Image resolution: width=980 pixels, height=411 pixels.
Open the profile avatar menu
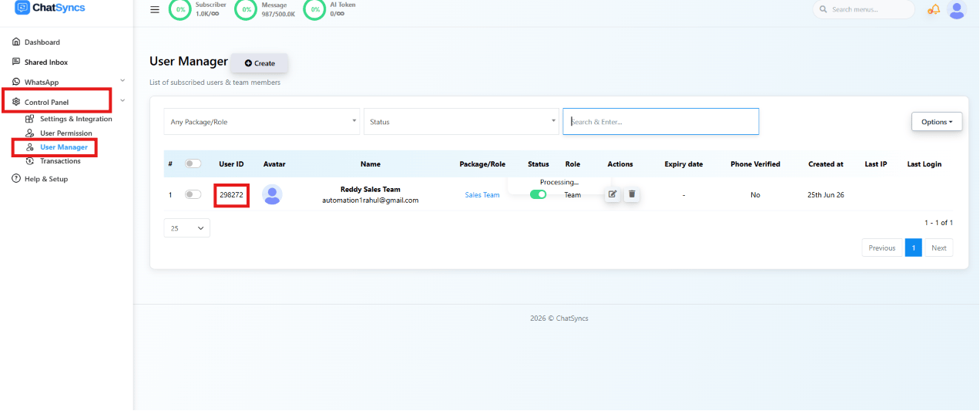click(x=957, y=10)
